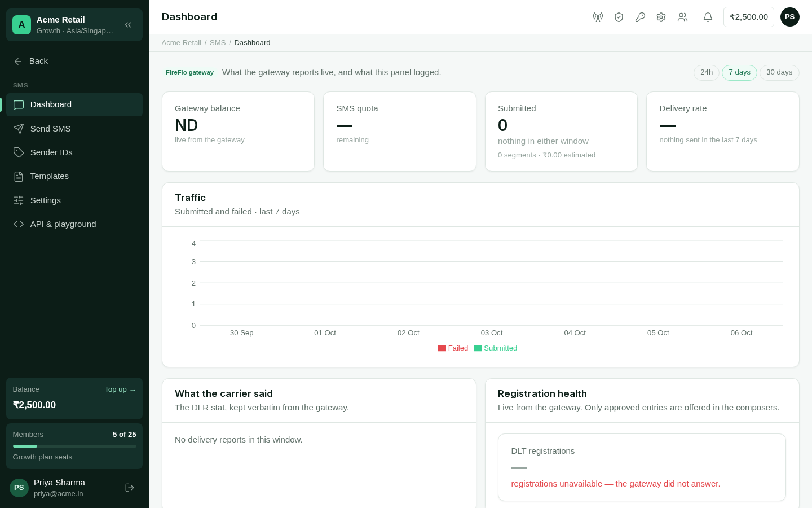Open the notifications bell
The image size is (812, 508).
[x=708, y=17]
